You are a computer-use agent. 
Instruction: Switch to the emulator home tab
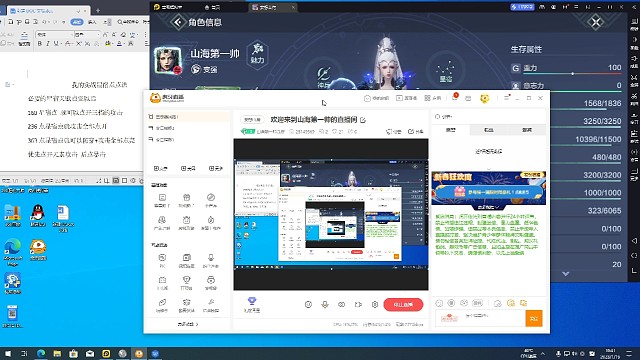coord(213,7)
